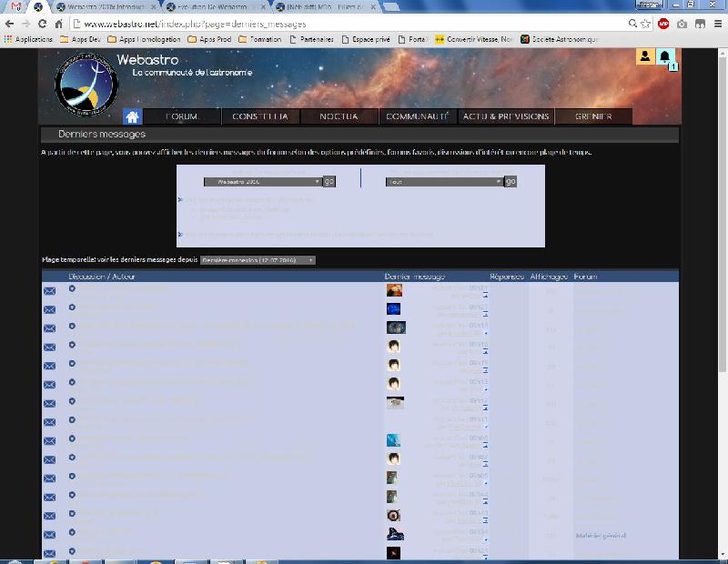
Task: Open the FORUM menu
Action: click(x=181, y=116)
